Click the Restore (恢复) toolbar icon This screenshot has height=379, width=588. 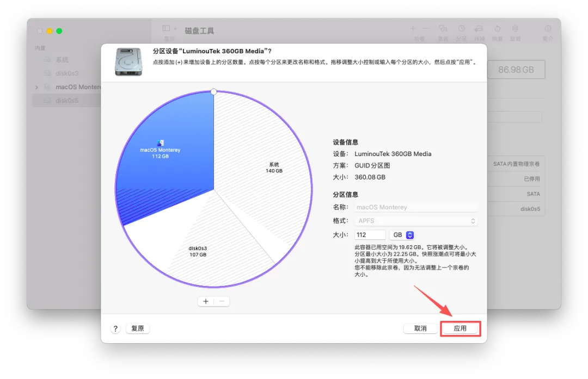[497, 28]
